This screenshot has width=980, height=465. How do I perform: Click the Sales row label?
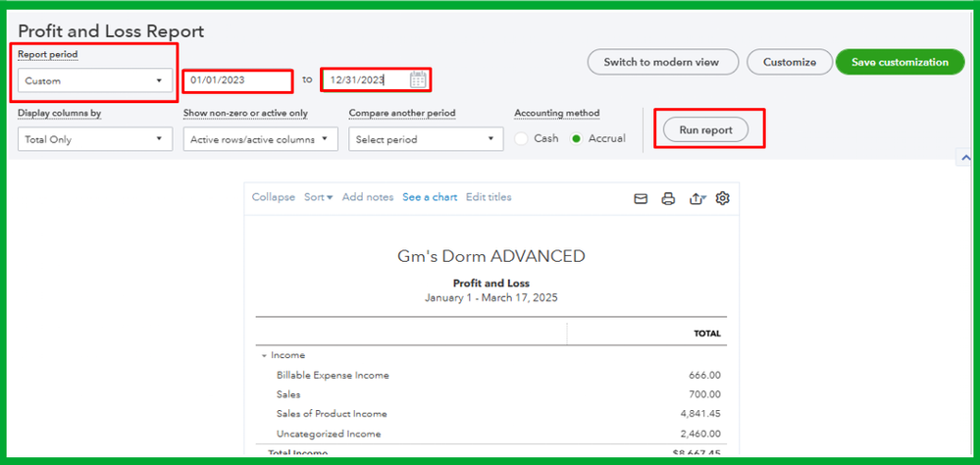(288, 394)
